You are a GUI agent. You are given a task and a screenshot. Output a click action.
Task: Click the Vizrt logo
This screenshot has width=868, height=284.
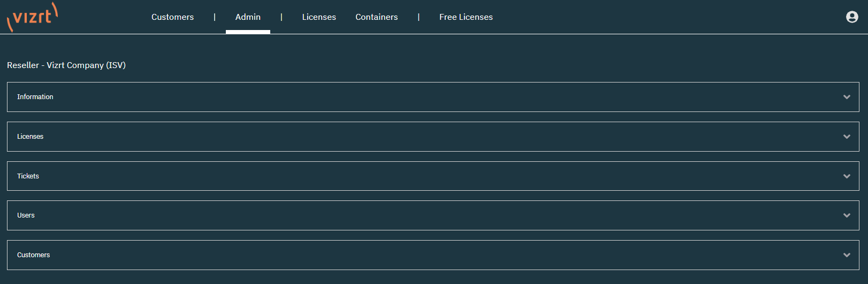click(33, 17)
